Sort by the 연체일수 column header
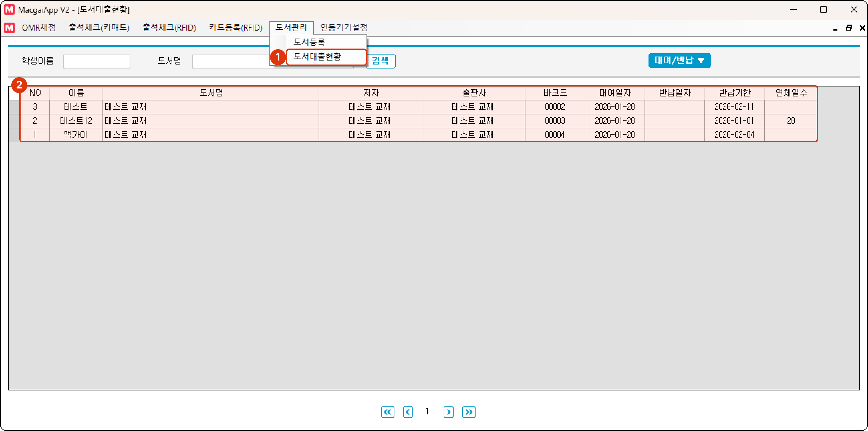Screen dimensions: 868x431 (x=791, y=93)
